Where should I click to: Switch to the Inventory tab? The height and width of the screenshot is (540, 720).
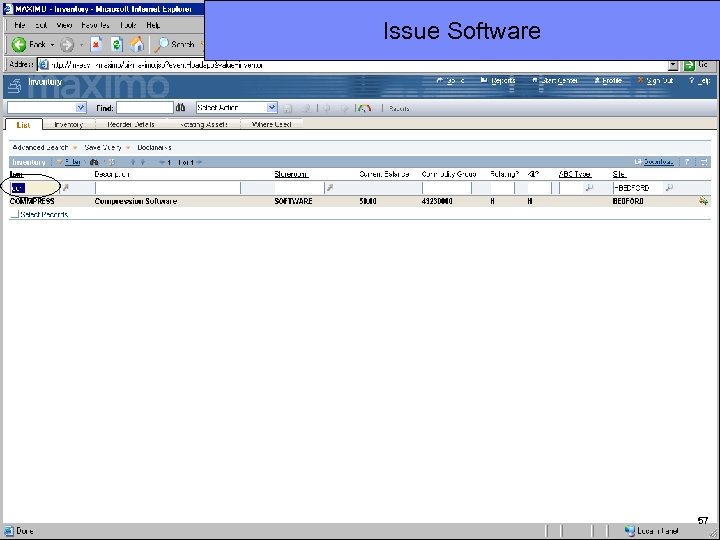pyautogui.click(x=68, y=124)
